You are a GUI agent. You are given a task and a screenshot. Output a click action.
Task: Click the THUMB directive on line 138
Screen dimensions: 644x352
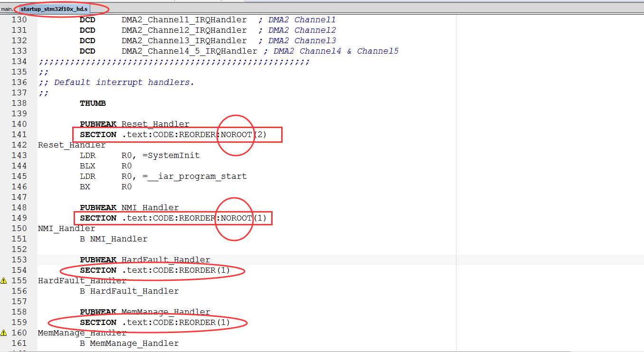[93, 103]
